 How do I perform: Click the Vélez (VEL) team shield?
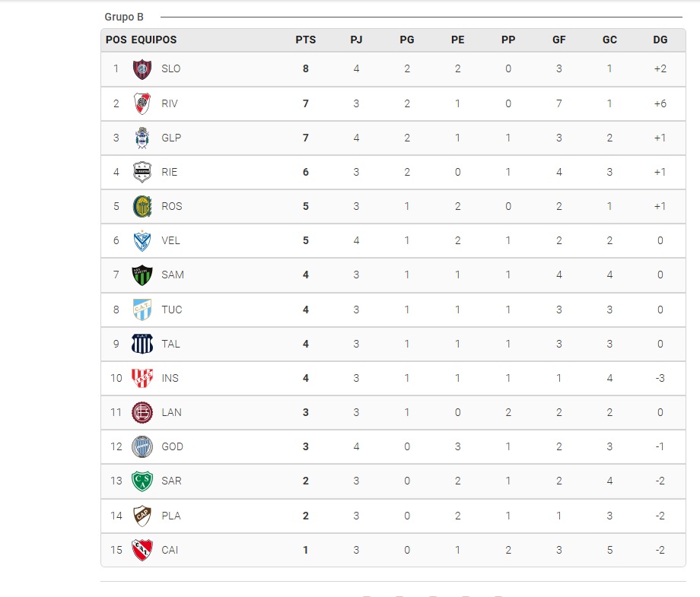click(x=142, y=240)
